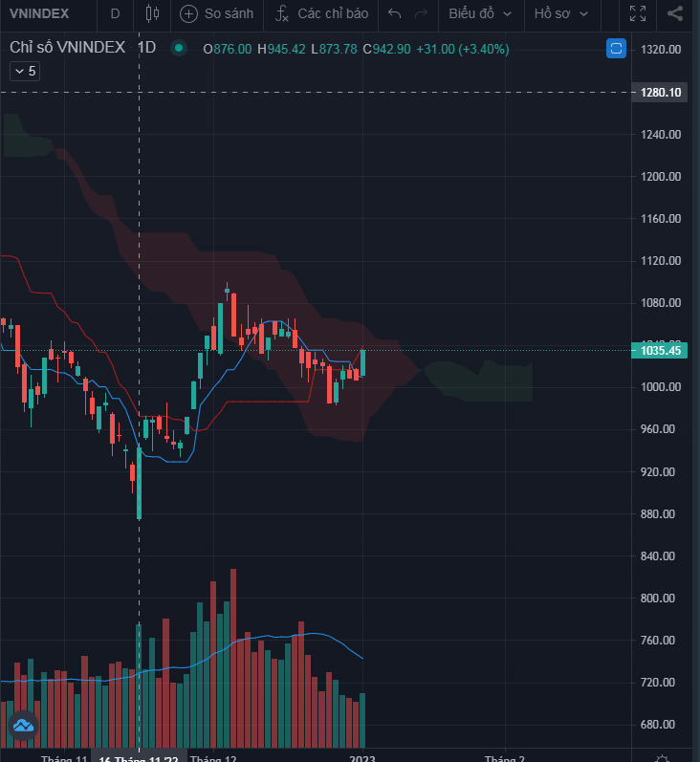
Task: Click the O876.00 open value
Action: coord(227,49)
